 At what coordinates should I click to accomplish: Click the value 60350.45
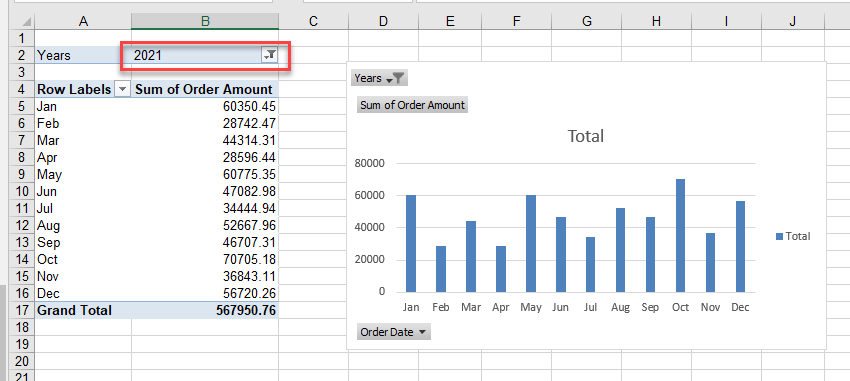(x=249, y=106)
